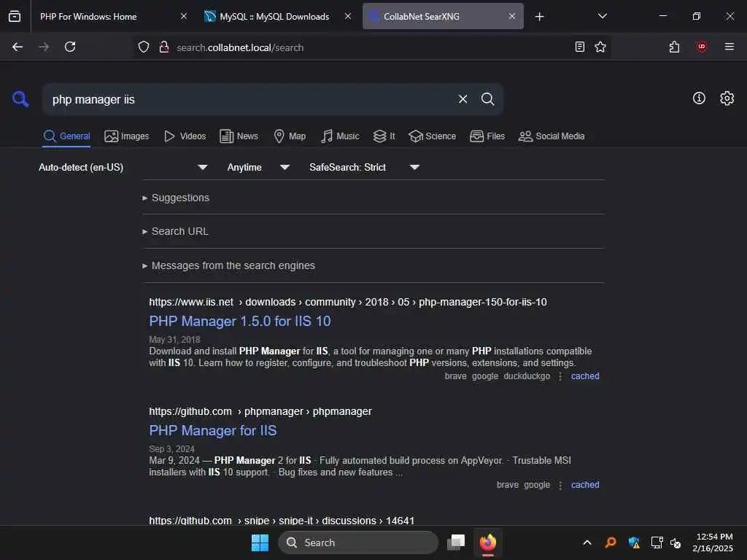
Task: Switch to Images category
Action: coord(127,136)
